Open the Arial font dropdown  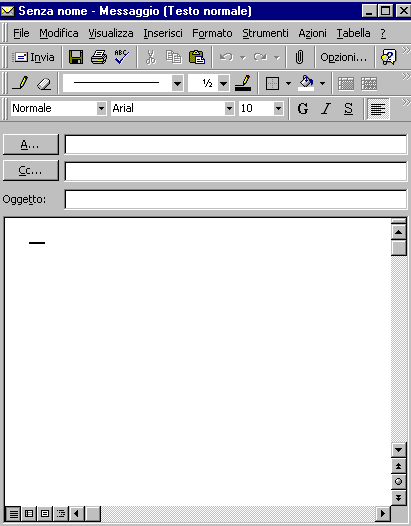coord(229,108)
